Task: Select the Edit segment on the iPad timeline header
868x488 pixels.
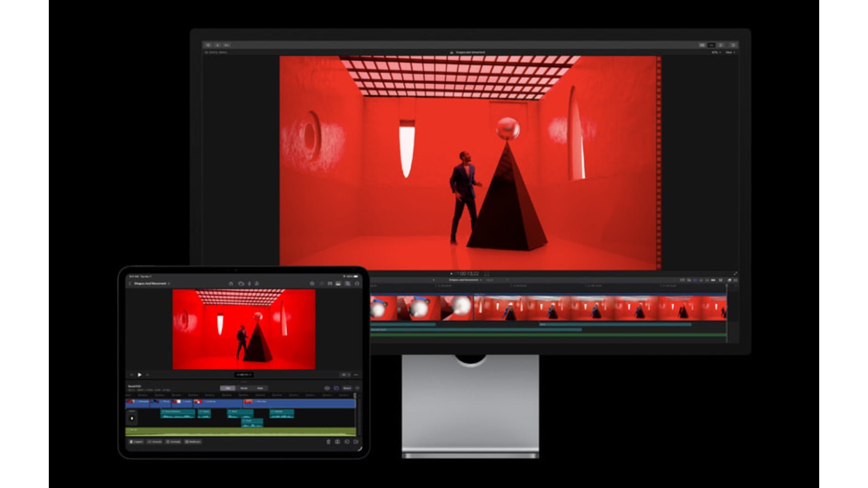Action: [x=228, y=388]
